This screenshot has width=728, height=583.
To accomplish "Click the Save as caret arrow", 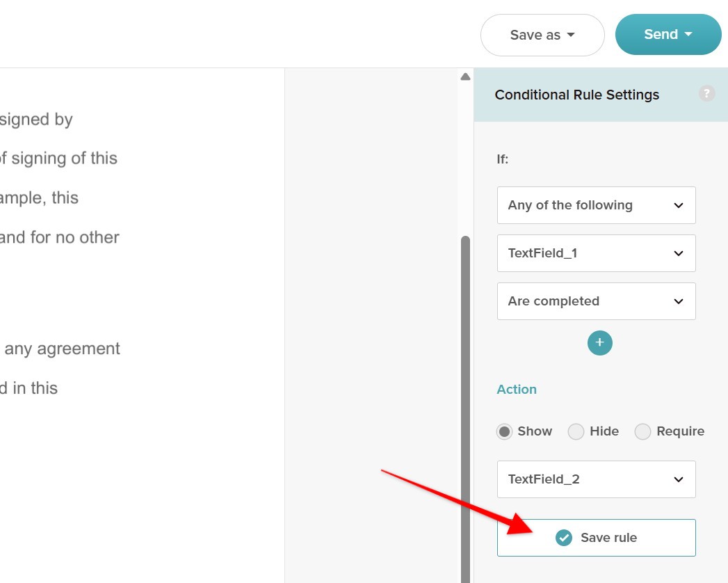I will pyautogui.click(x=571, y=35).
